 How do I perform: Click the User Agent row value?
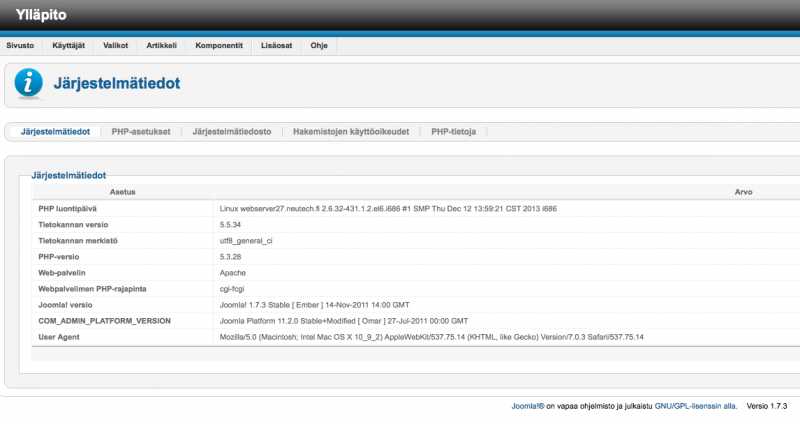431,337
